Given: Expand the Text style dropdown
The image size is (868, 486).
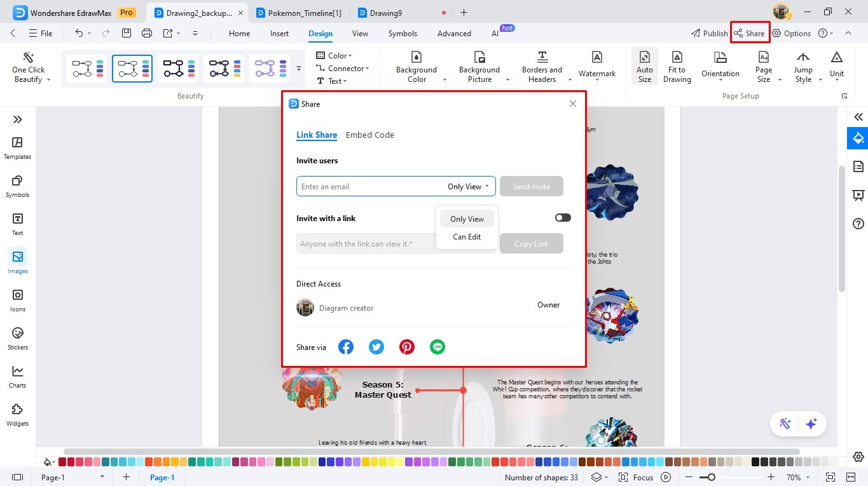Looking at the screenshot, I should click(332, 81).
